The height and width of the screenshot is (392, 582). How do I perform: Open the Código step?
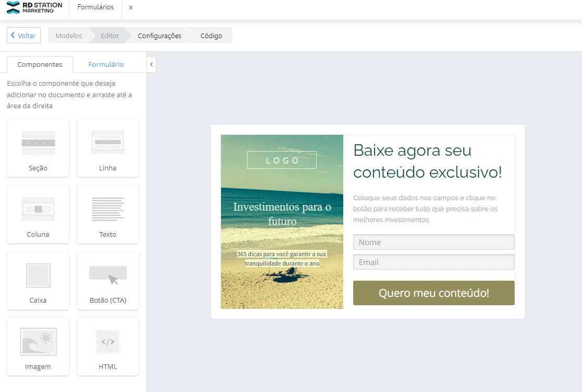pyautogui.click(x=211, y=36)
